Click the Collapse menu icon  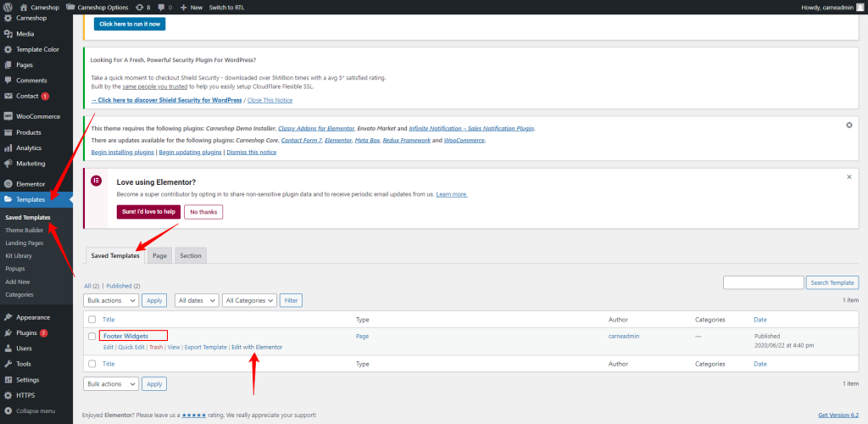[8, 410]
